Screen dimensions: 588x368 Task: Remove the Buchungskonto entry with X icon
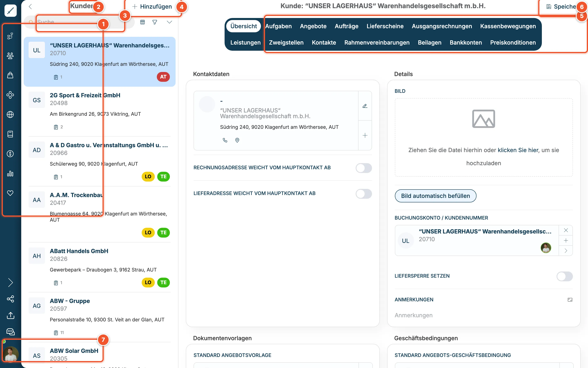coord(566,230)
